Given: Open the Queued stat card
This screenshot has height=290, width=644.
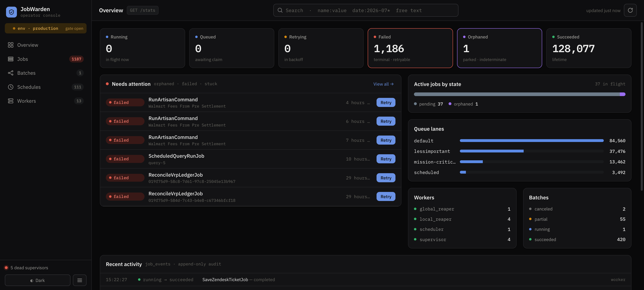Looking at the screenshot, I should [231, 48].
